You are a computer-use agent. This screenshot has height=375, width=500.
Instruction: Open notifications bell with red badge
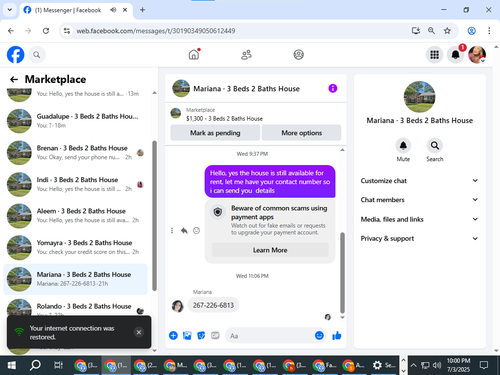tap(455, 55)
